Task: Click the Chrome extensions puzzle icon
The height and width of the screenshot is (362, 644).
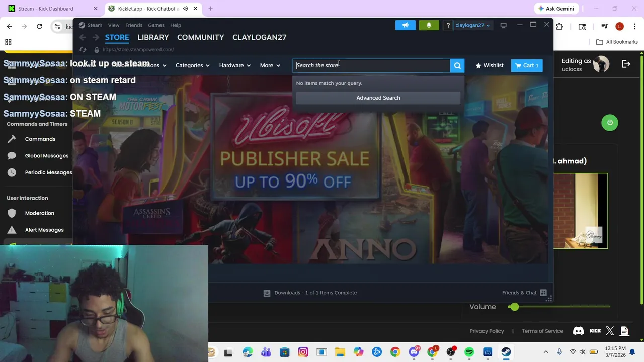Action: 559,26
